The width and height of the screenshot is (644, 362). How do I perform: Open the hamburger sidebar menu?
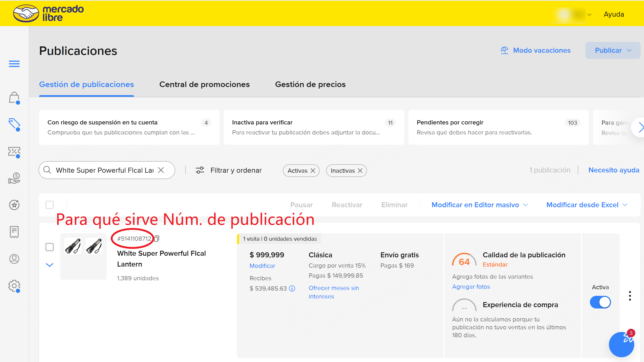pyautogui.click(x=14, y=64)
